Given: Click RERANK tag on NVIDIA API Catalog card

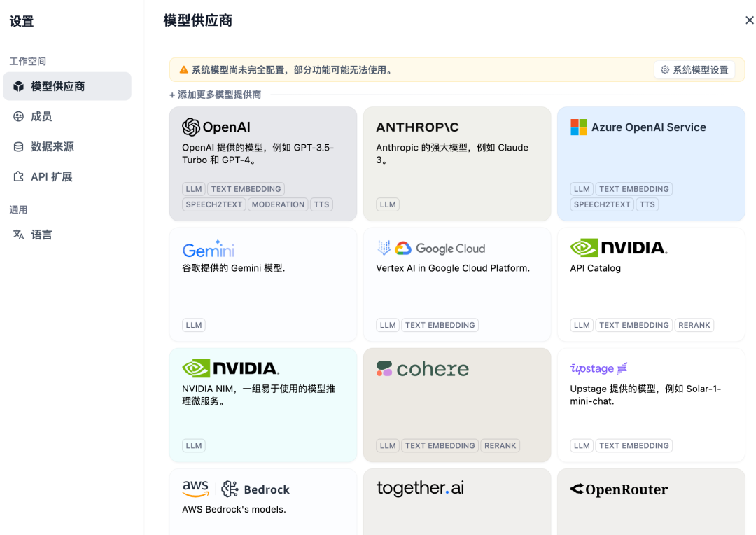Looking at the screenshot, I should tap(694, 325).
